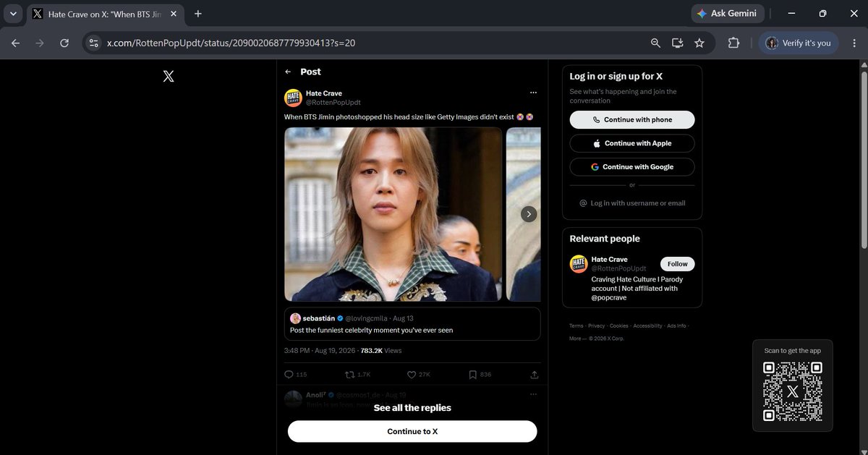Open a new browser tab
Viewport: 868px width, 455px height.
coord(198,14)
